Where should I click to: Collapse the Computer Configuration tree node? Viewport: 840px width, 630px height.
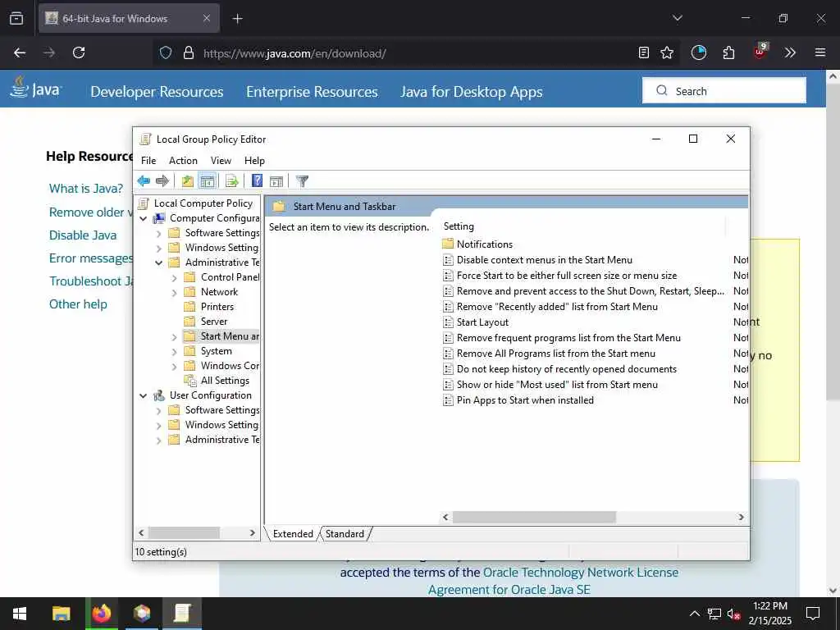(143, 218)
